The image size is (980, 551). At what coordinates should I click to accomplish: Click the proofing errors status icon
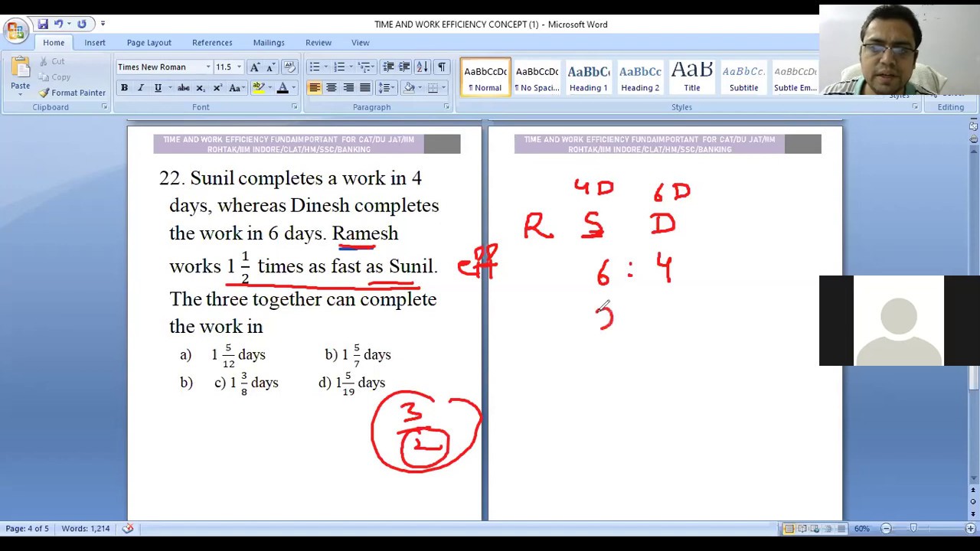[x=128, y=529]
